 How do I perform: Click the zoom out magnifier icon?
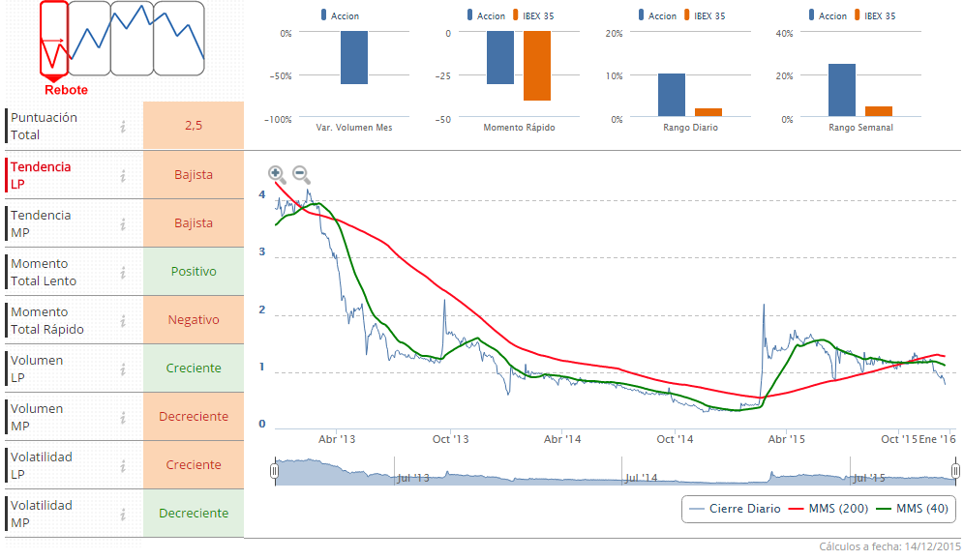point(301,174)
